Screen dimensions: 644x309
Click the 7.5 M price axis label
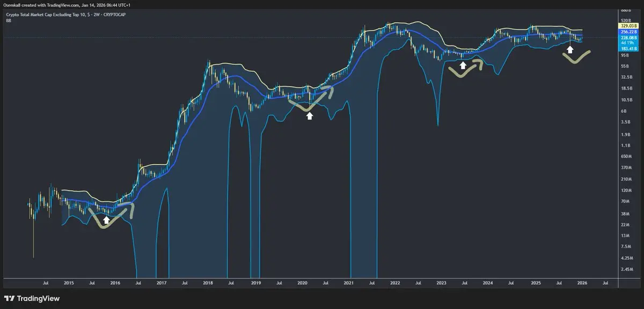pos(626,247)
